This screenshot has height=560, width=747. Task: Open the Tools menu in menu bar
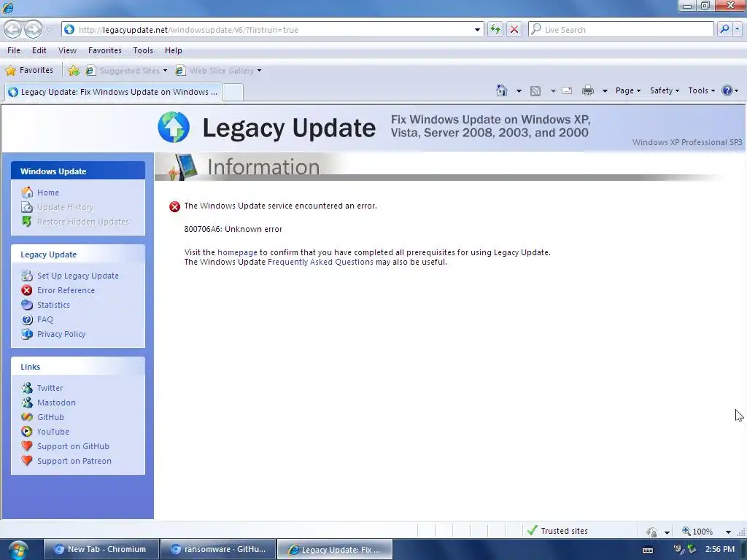pos(143,50)
